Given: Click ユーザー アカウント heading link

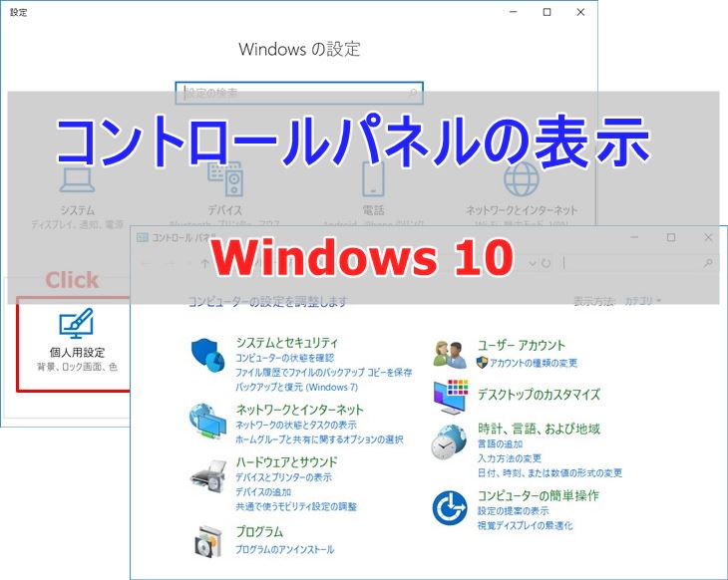Looking at the screenshot, I should [522, 345].
